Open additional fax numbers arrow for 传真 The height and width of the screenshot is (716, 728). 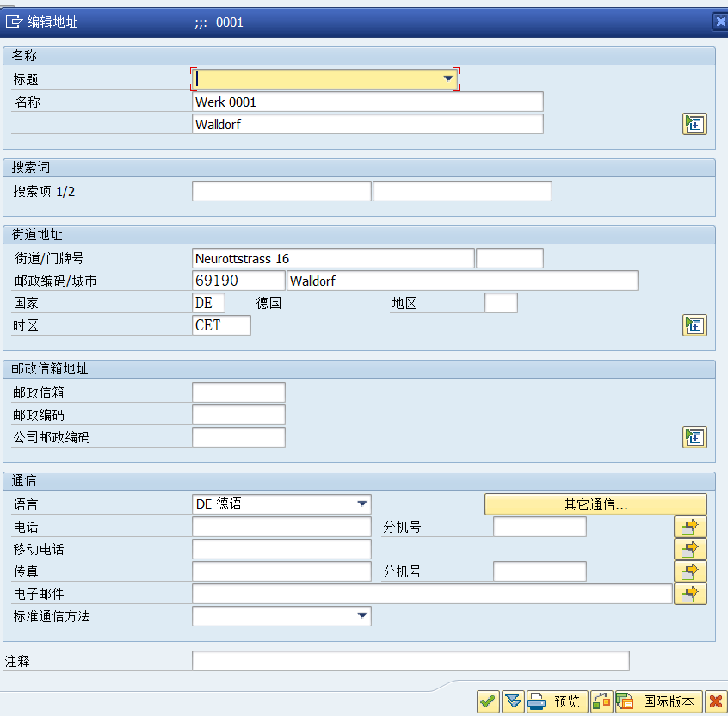(690, 571)
